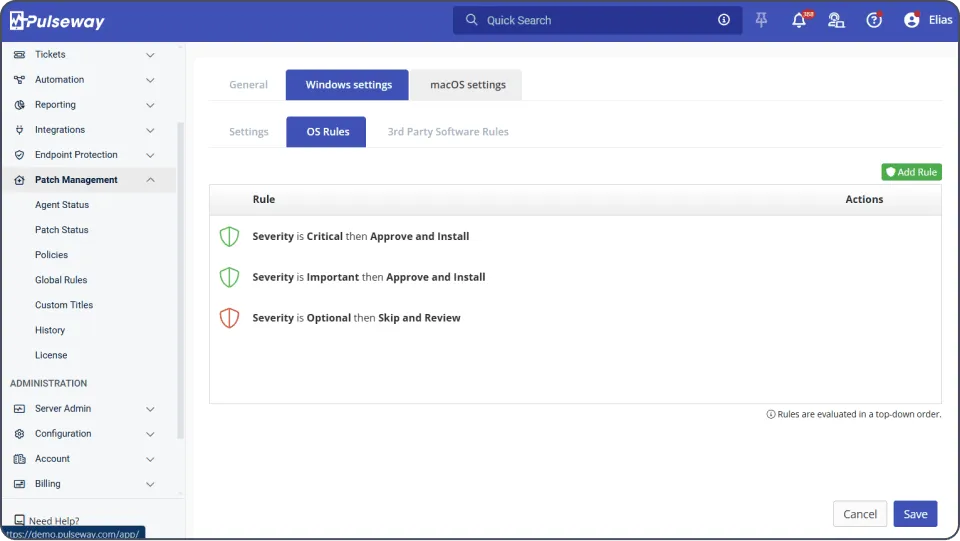Image resolution: width=960 pixels, height=541 pixels.
Task: Expand the Endpoint Protection chevron
Action: click(x=150, y=155)
